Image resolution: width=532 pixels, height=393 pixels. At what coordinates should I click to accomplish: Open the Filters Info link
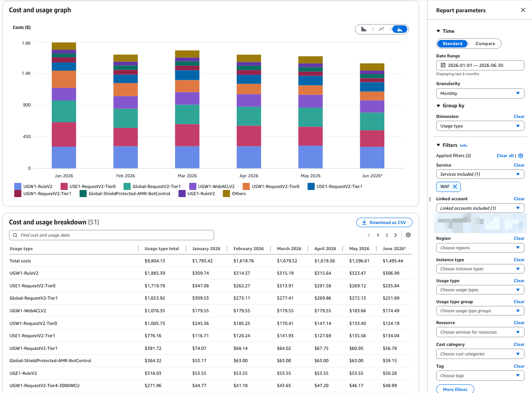(x=463, y=146)
